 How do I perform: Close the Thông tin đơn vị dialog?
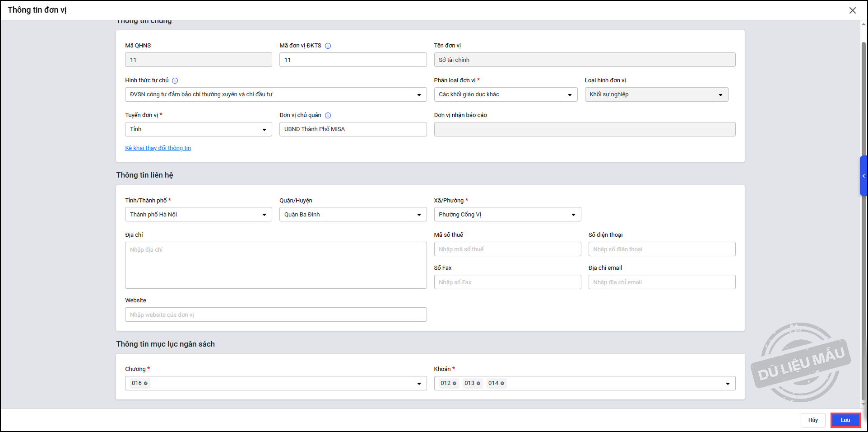(852, 10)
